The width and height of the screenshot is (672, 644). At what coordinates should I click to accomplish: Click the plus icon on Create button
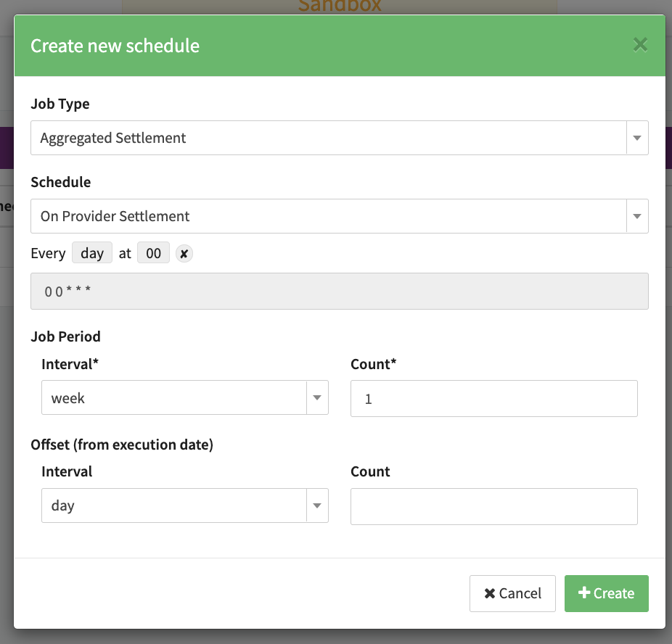tap(583, 593)
